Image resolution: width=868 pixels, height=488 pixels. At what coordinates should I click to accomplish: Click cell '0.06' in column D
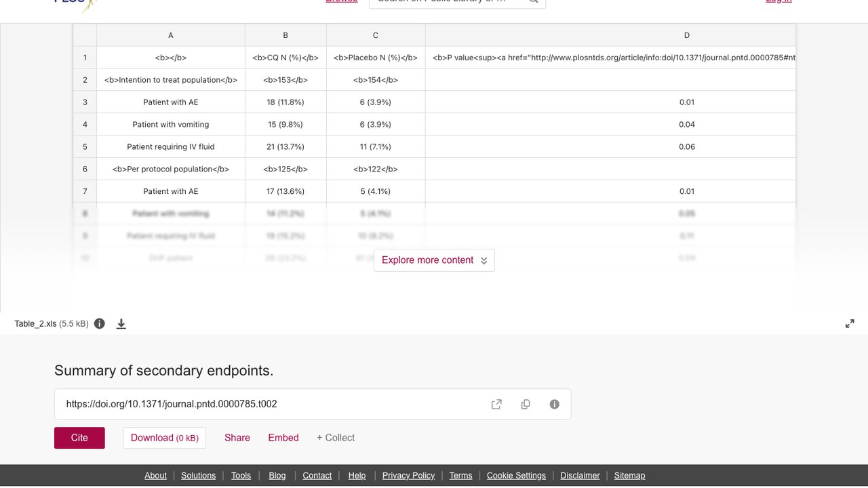click(x=610, y=147)
